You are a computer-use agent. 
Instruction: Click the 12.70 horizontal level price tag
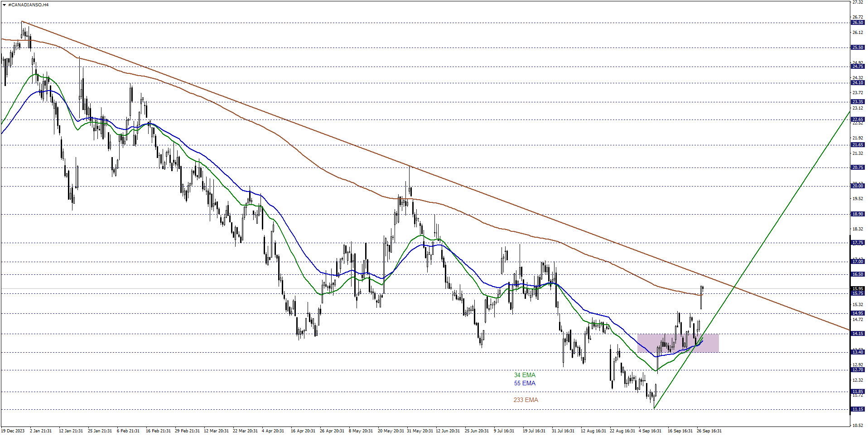click(x=858, y=370)
